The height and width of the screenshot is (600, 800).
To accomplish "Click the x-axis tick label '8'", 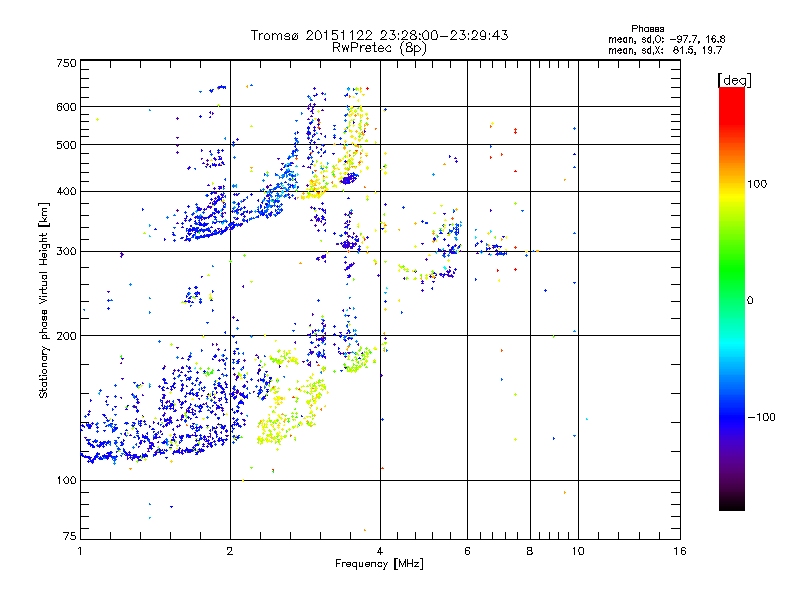I will coord(530,551).
